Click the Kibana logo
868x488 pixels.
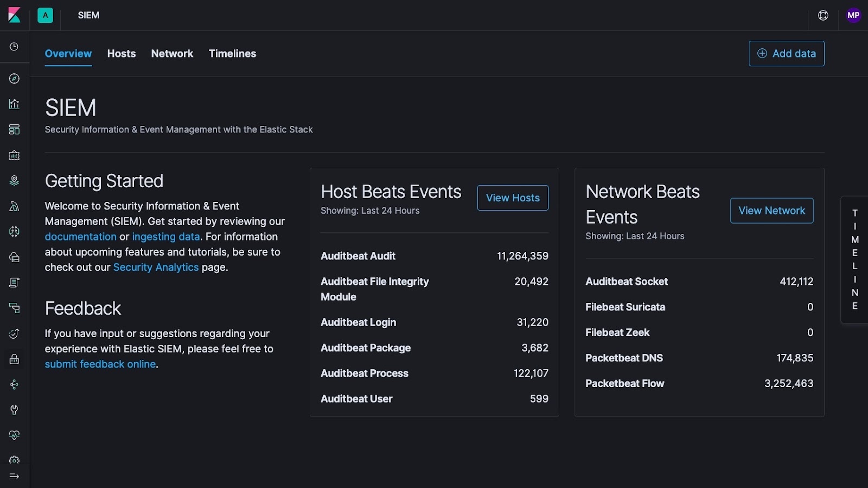pyautogui.click(x=15, y=15)
